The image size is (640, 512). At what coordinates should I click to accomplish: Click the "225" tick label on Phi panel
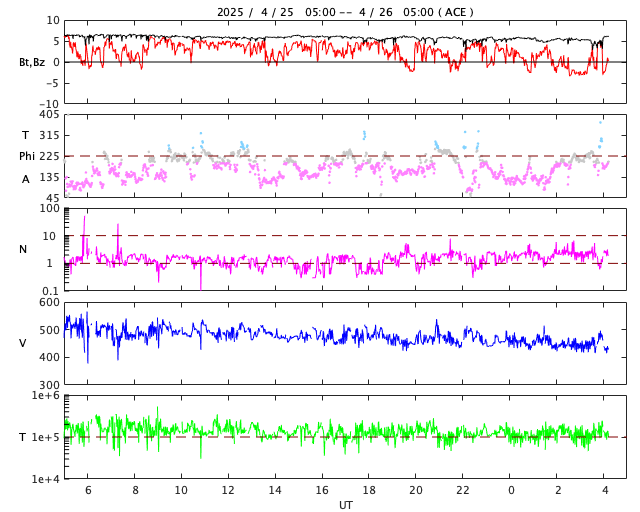(x=49, y=156)
